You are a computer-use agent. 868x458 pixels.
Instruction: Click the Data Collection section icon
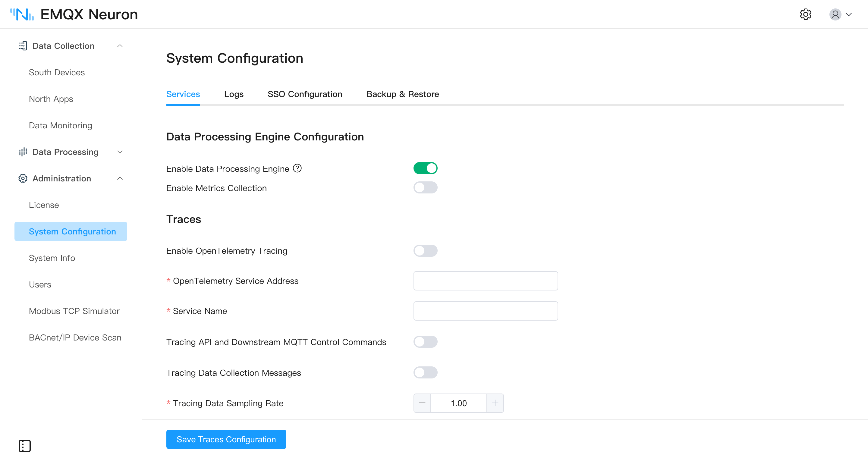(23, 46)
